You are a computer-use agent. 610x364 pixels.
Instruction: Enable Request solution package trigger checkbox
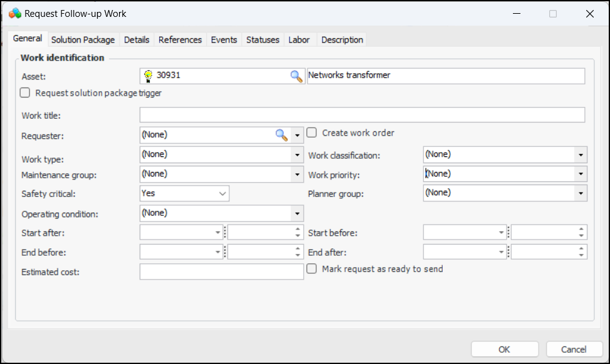pyautogui.click(x=25, y=93)
